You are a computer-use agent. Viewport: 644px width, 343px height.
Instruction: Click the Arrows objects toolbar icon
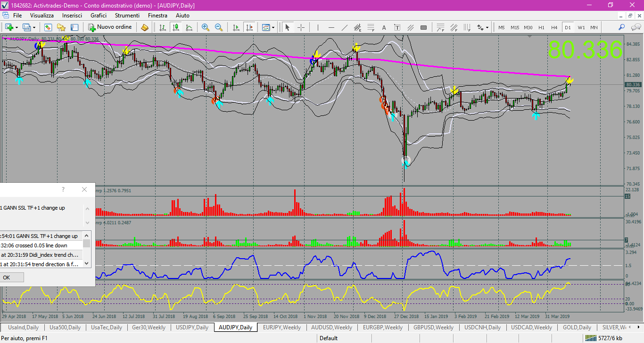pos(480,27)
